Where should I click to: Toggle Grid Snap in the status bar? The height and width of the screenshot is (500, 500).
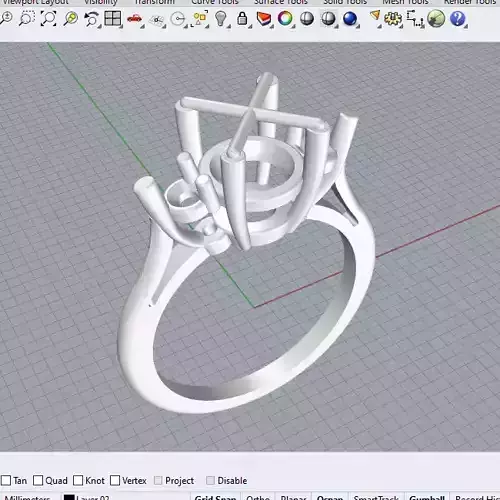coord(215,497)
